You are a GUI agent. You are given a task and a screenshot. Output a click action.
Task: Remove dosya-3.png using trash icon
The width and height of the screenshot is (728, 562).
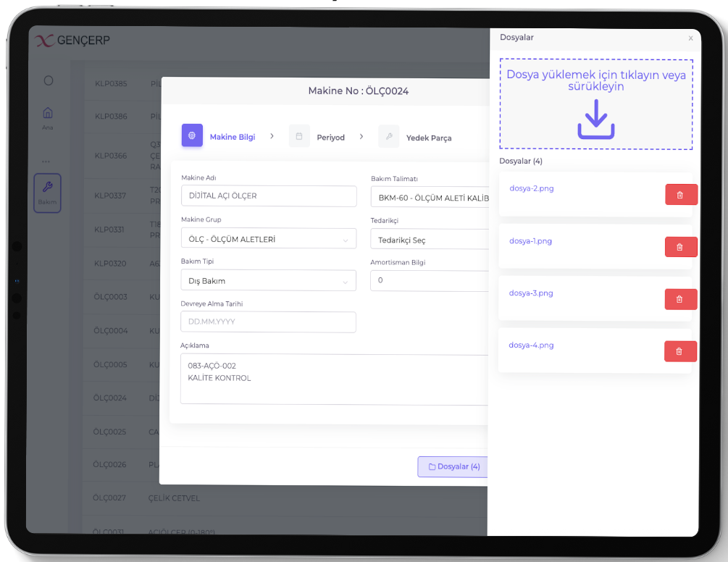pyautogui.click(x=681, y=299)
